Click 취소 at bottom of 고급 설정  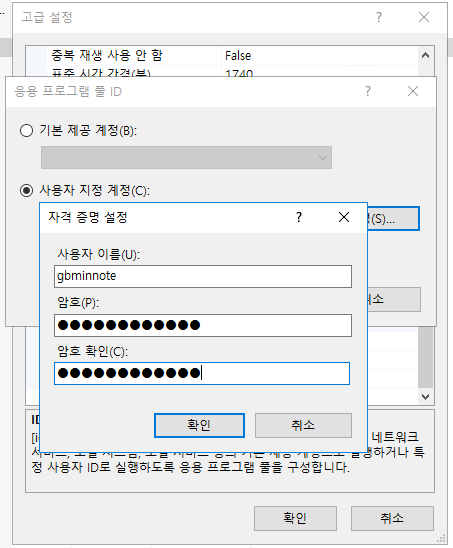click(x=392, y=518)
